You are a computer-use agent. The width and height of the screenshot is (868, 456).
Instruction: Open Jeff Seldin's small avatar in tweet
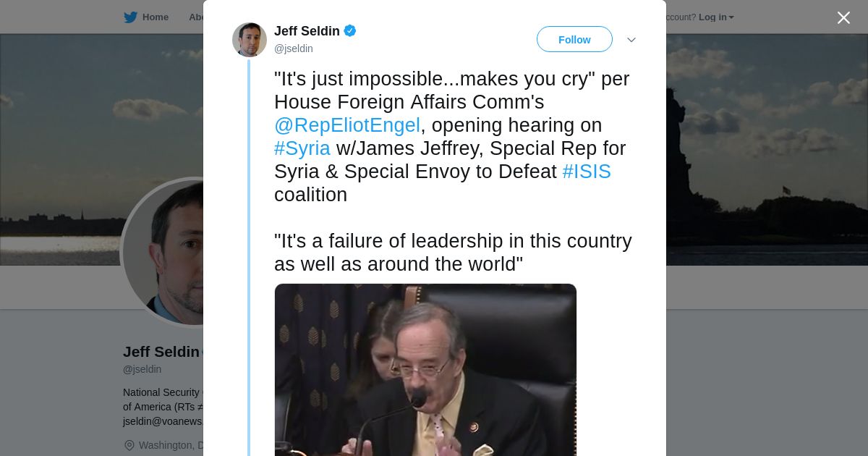point(250,40)
